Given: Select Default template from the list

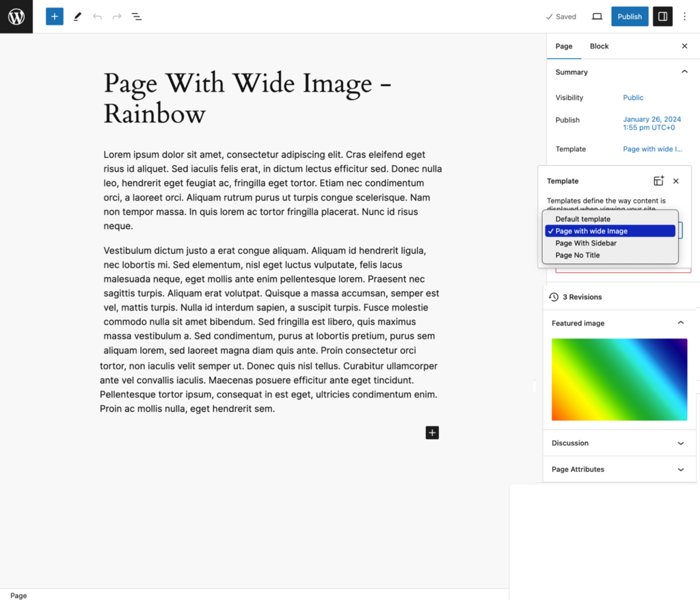Looking at the screenshot, I should (x=582, y=219).
